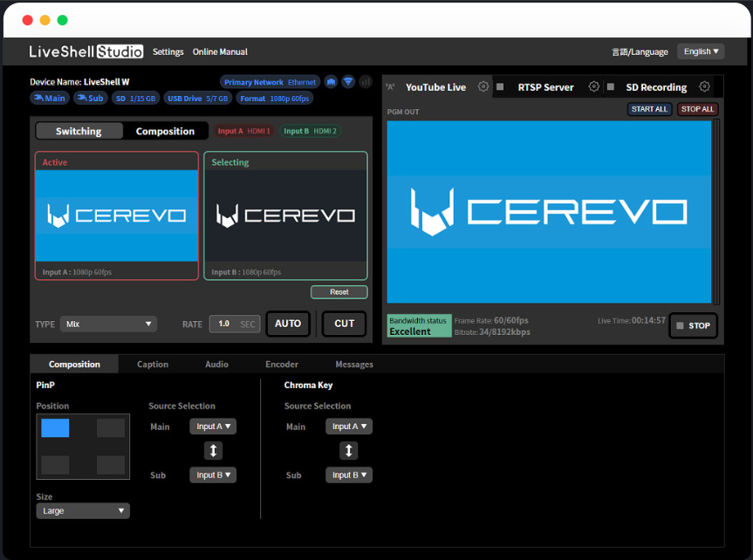Set PinP position to top-right

point(111,428)
